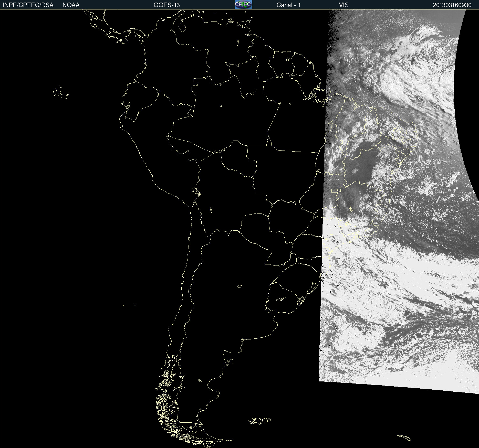The width and height of the screenshot is (479, 448).
Task: Click the GOES-13 satellite label
Action: point(166,5)
